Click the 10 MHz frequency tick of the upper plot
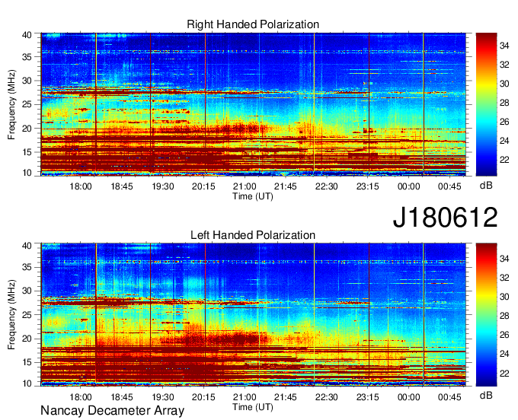Image resolution: width=518 pixels, height=420 pixels. coord(27,173)
